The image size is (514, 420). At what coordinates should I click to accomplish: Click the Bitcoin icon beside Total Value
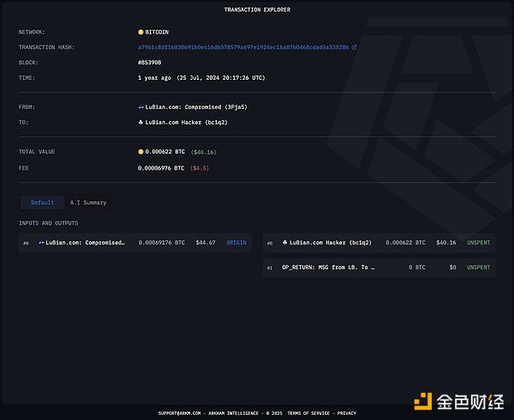pyautogui.click(x=141, y=152)
